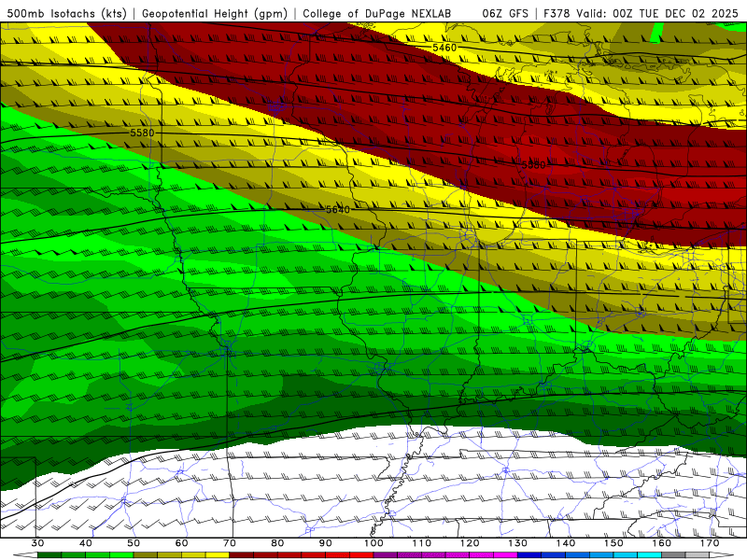Click the "F378" forecast hour label
The height and width of the screenshot is (560, 747).
[557, 13]
